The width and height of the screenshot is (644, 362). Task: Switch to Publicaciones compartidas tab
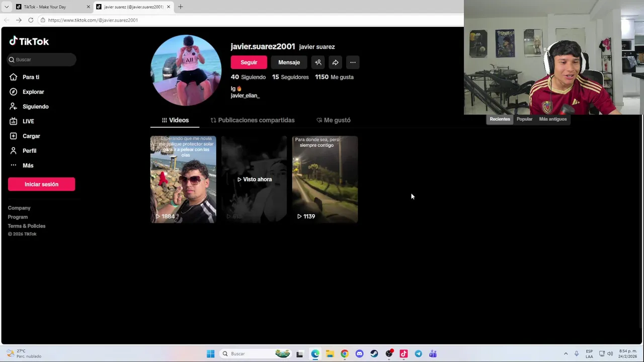pyautogui.click(x=253, y=120)
